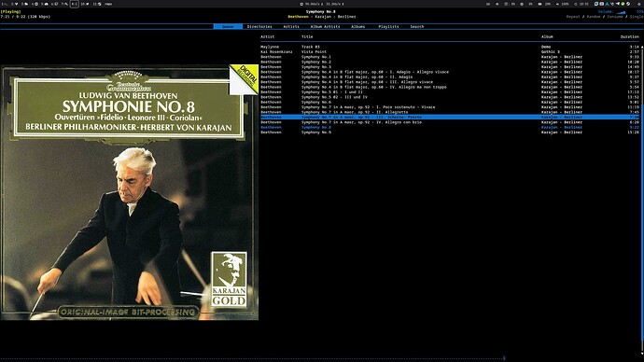
Task: Switch to workspace 2 in top bar
Action: (x=15, y=4)
